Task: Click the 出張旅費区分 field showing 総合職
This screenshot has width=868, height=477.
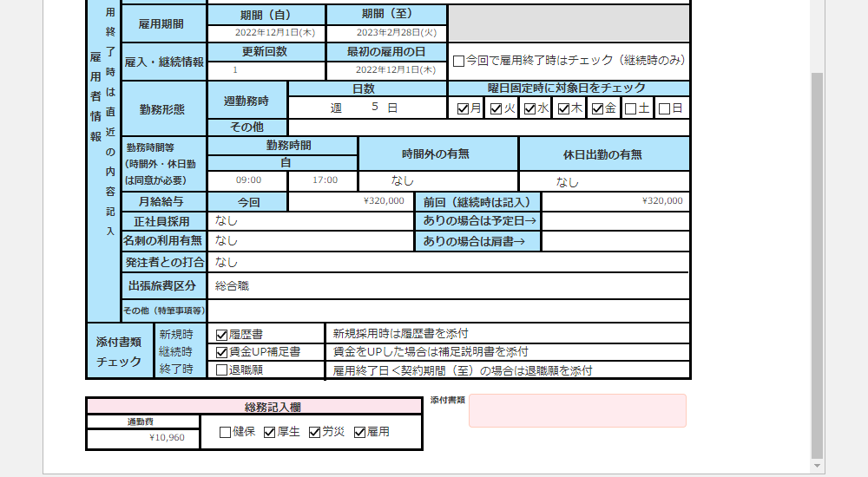Action: 448,285
